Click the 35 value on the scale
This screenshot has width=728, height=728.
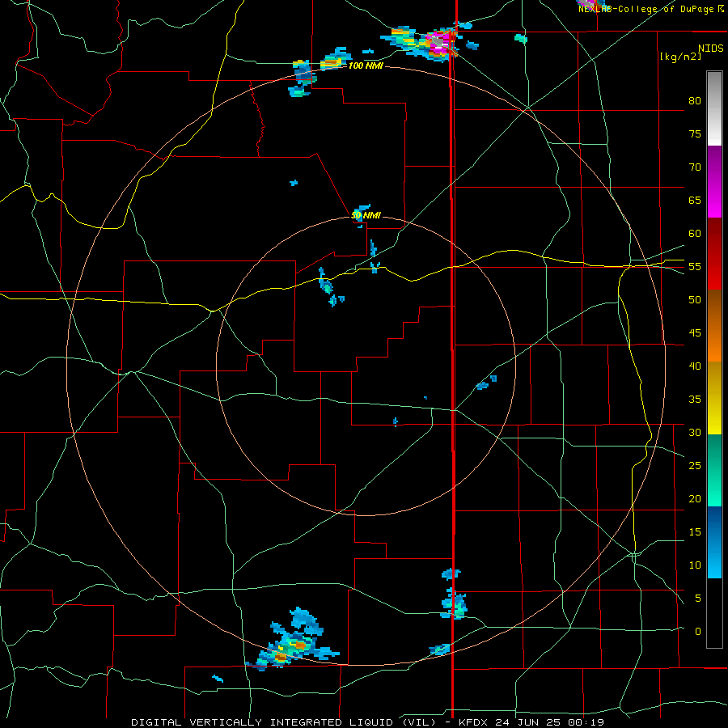695,400
